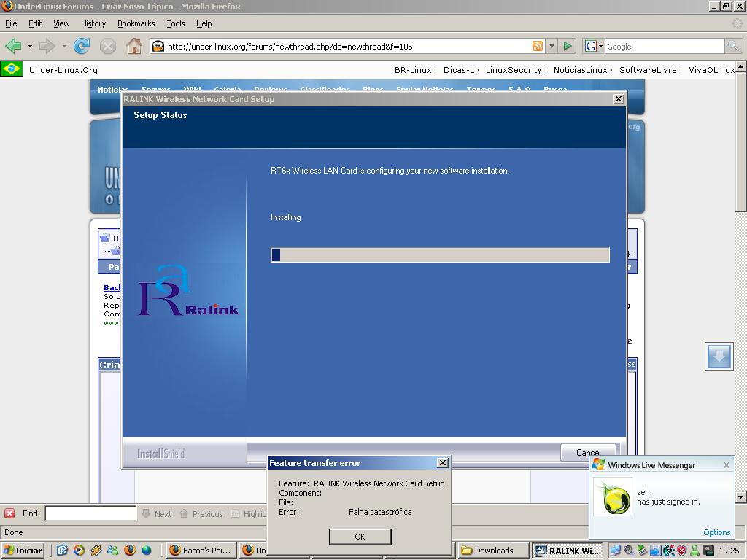
Task: Expand the address bar URL dropdown
Action: click(x=551, y=46)
